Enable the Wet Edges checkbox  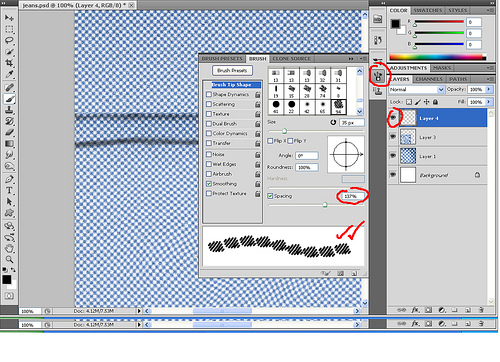[209, 164]
